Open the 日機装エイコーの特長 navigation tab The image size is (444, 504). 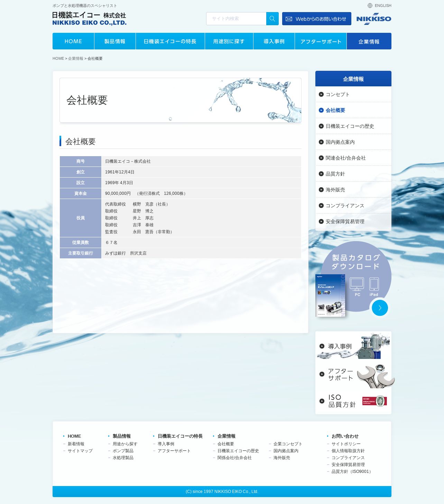point(170,41)
